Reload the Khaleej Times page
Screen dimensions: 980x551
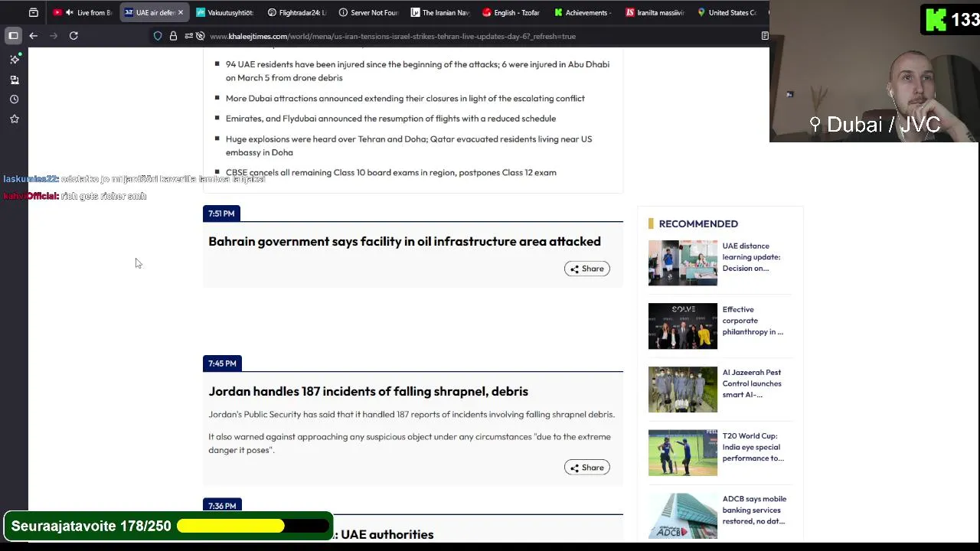click(x=73, y=35)
